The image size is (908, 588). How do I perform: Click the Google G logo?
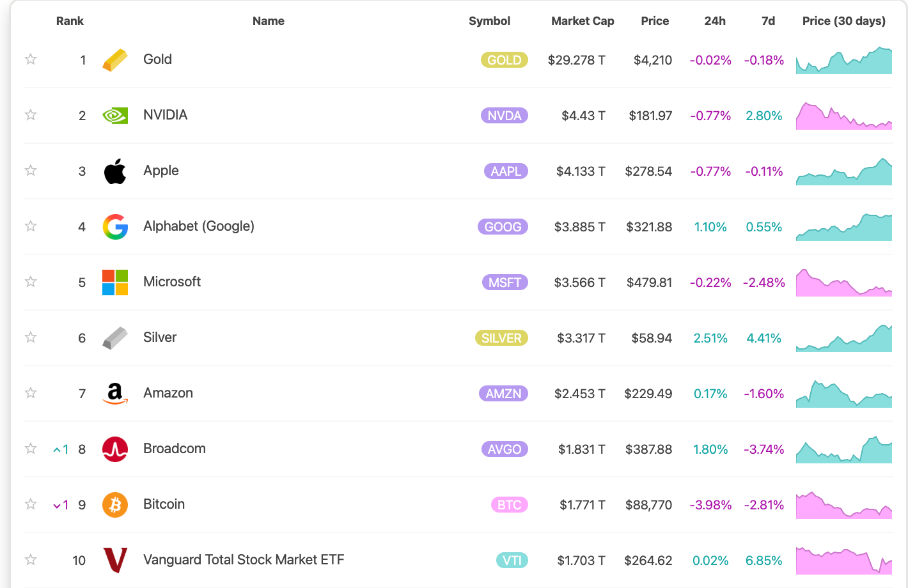(115, 227)
